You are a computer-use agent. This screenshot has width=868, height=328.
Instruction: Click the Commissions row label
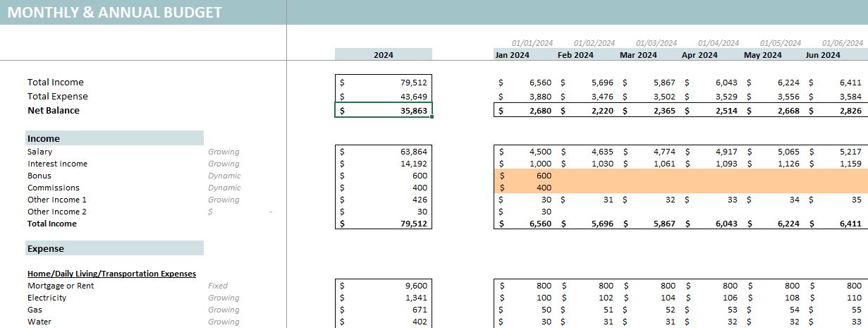tap(54, 188)
